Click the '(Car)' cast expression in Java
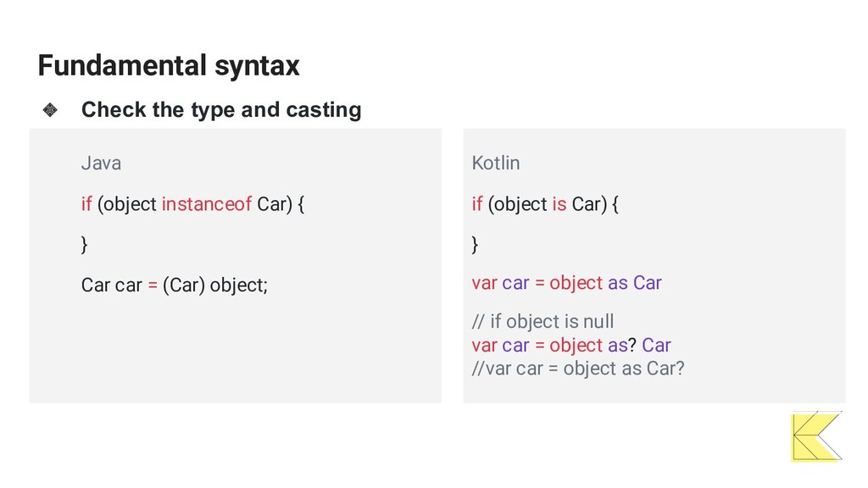This screenshot has height=488, width=868. point(184,285)
